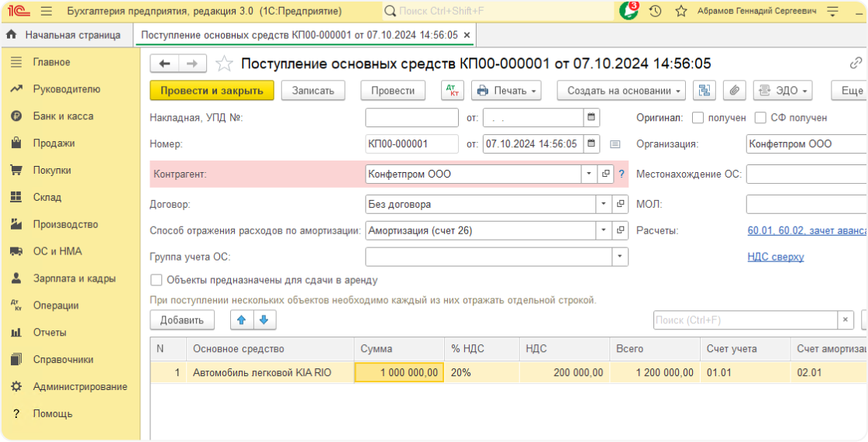This screenshot has width=868, height=442.
Task: Enable Объекты предназначены для сдачи в аренду
Action: (156, 280)
